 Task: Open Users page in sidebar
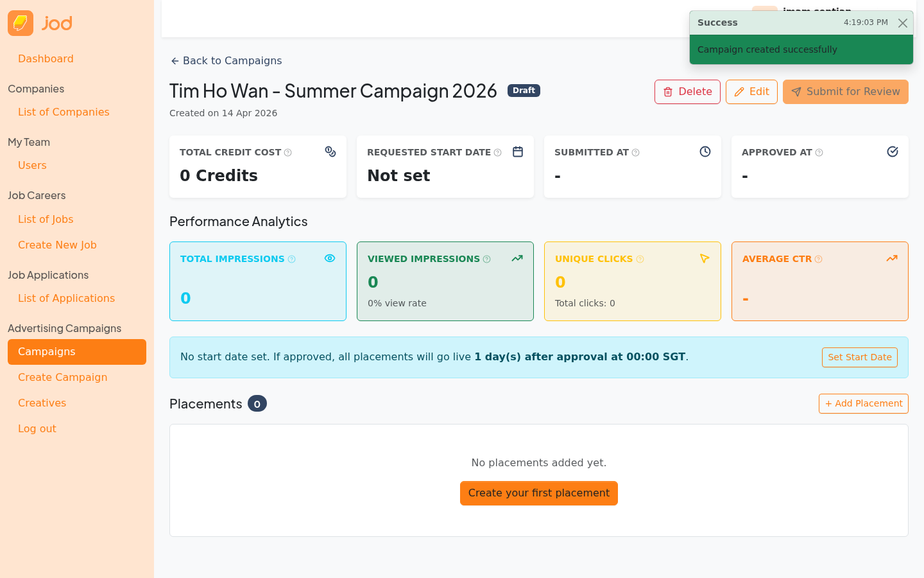point(32,166)
